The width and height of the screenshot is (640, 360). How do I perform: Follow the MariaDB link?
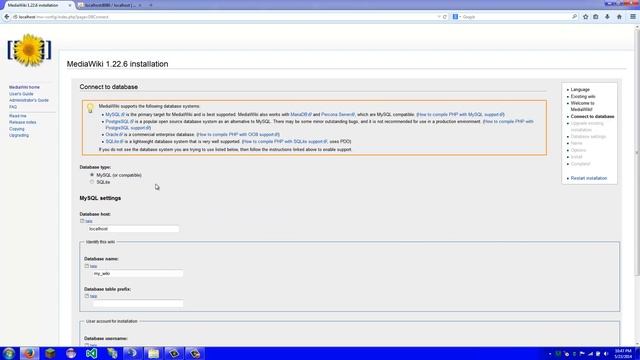(x=301, y=115)
